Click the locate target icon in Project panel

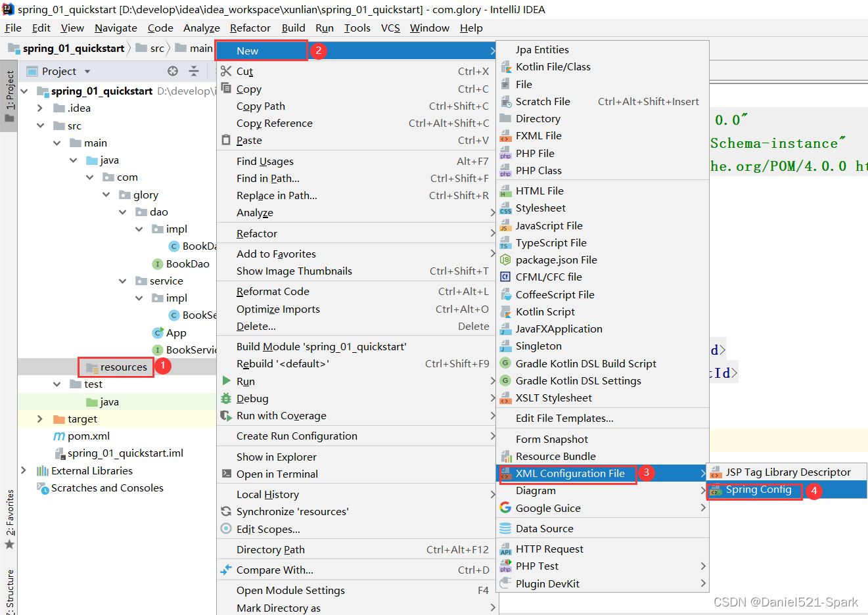tap(173, 71)
